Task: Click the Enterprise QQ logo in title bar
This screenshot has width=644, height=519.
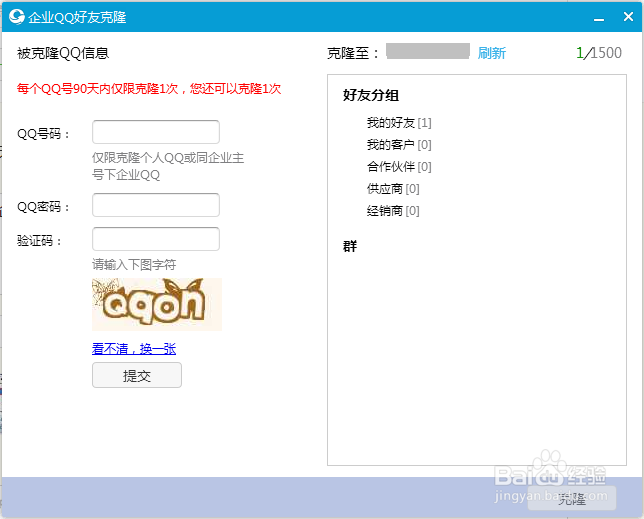Action: pos(17,17)
